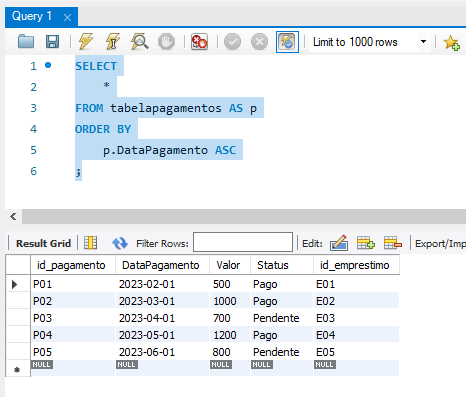Select Valor cell 800

pos(230,352)
